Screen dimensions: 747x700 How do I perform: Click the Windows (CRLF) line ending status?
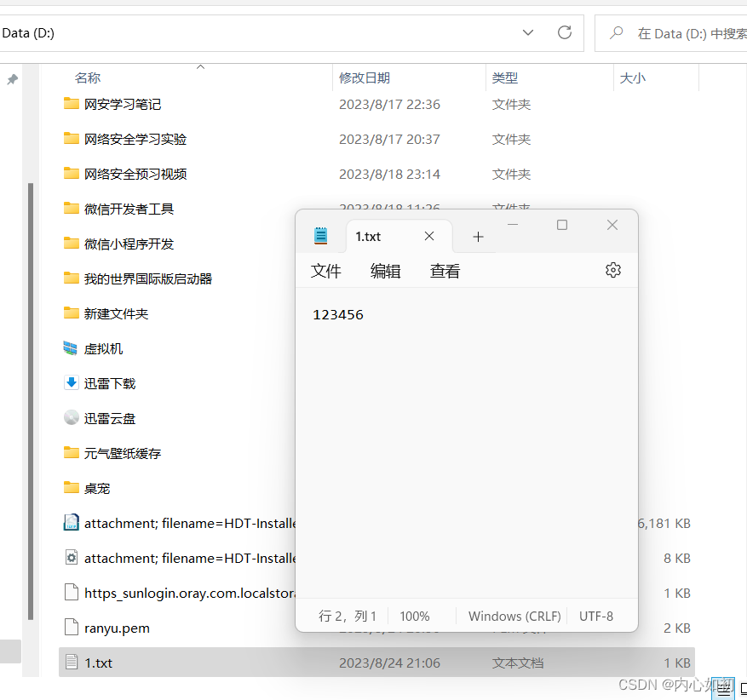click(x=514, y=617)
